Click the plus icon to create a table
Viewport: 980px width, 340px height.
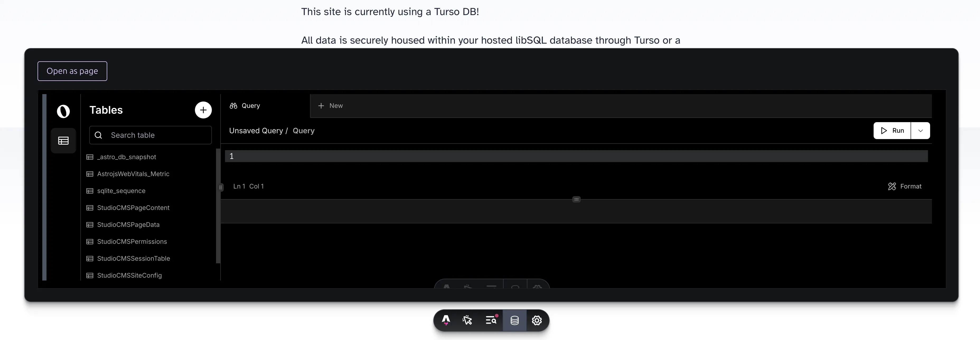(x=203, y=110)
